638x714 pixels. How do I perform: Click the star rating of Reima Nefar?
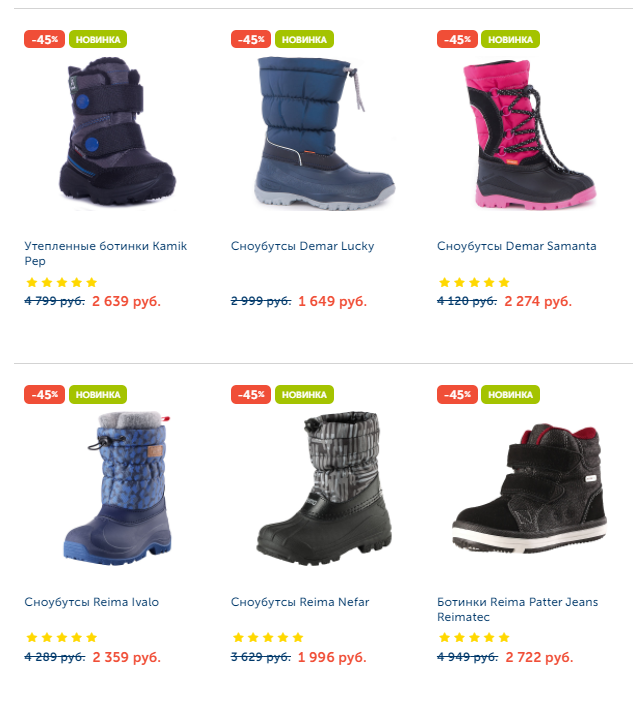(268, 637)
